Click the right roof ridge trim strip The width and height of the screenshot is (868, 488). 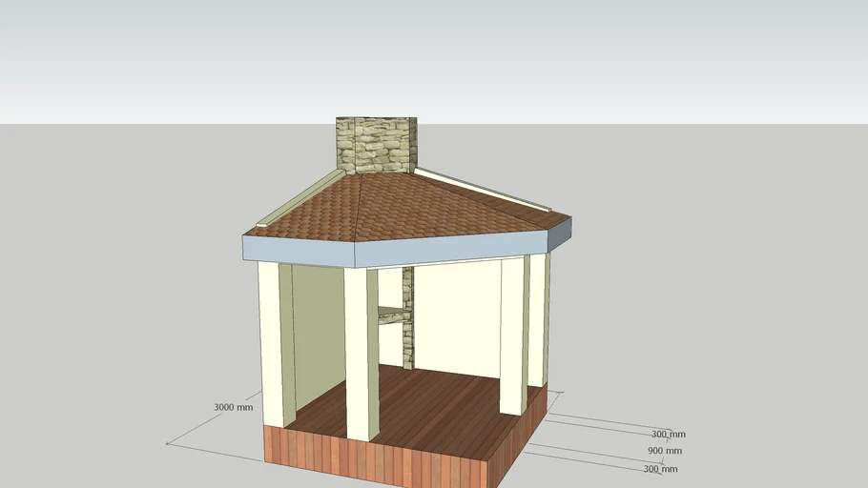coord(483,189)
